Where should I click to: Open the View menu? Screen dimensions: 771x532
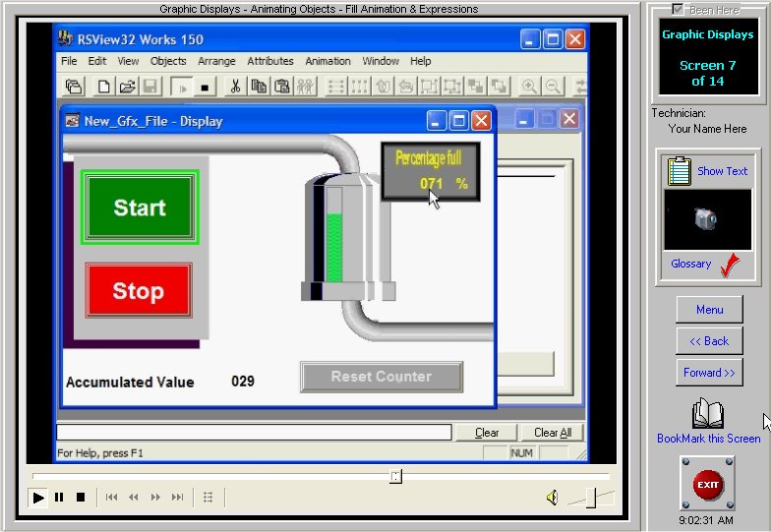click(128, 61)
